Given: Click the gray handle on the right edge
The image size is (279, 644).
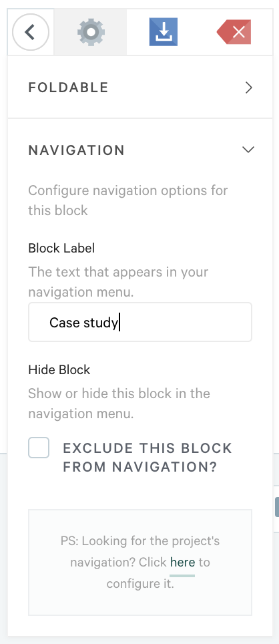Looking at the screenshot, I should coord(277,506).
